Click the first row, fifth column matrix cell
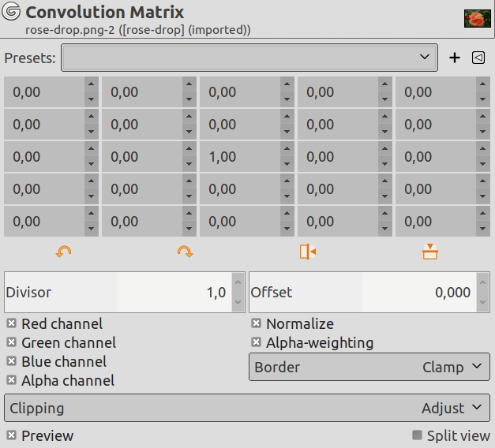 click(x=436, y=91)
